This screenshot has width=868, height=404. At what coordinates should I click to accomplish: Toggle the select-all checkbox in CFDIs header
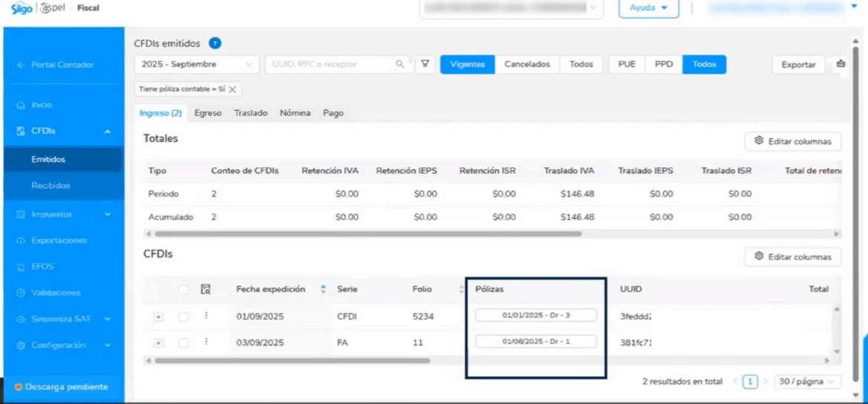click(184, 289)
